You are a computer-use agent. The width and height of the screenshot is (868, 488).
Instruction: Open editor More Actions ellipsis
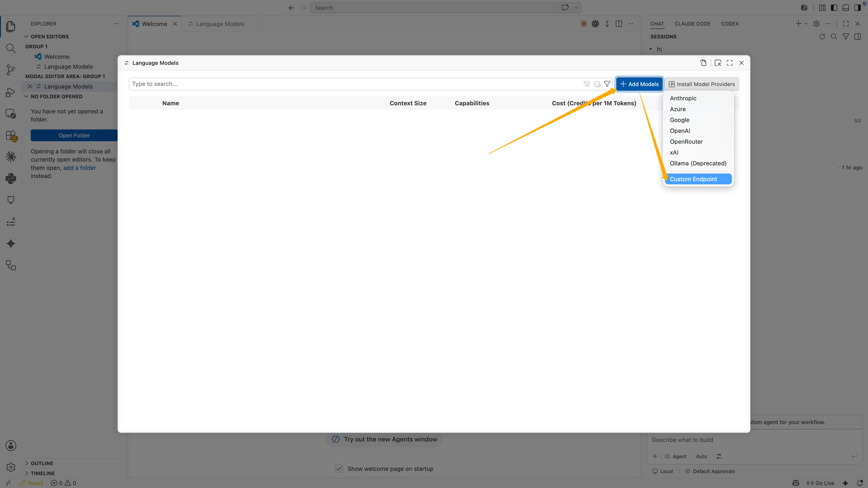[x=630, y=23]
